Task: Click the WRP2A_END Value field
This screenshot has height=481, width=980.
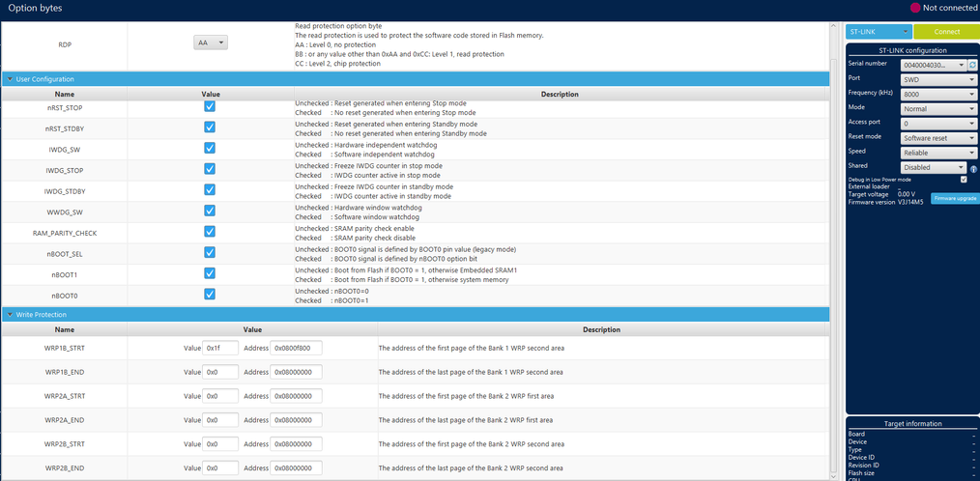Action: (x=220, y=420)
